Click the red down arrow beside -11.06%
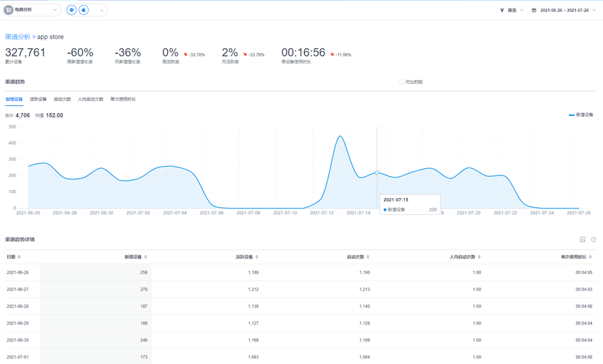Screen dimensions: 603x364 tap(332, 54)
